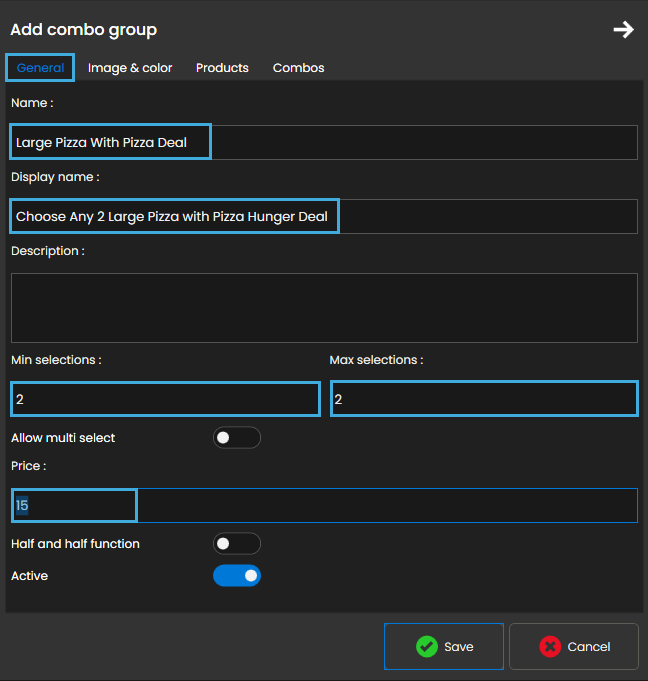Image resolution: width=648 pixels, height=681 pixels.
Task: Select the Min selections field
Action: click(165, 399)
